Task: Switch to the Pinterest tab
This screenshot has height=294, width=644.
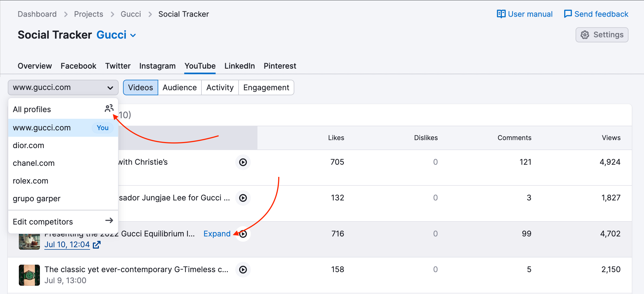Action: pyautogui.click(x=280, y=66)
